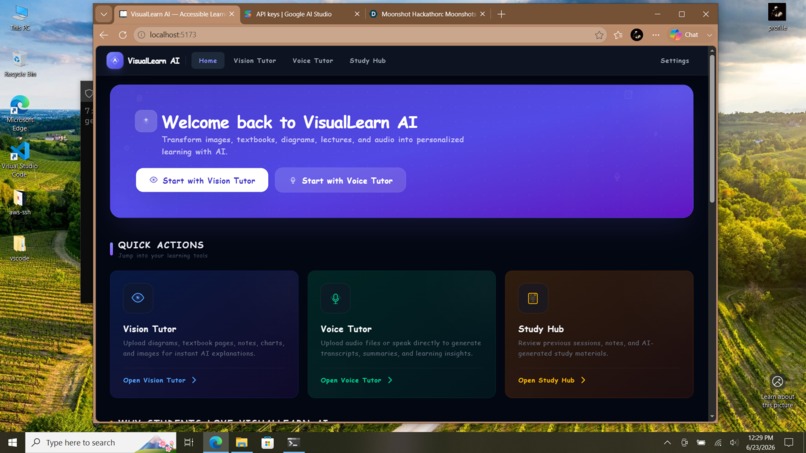Switch to API keys Google AI Studio tab
Viewport: 806px width, 453px height.
tap(300, 14)
